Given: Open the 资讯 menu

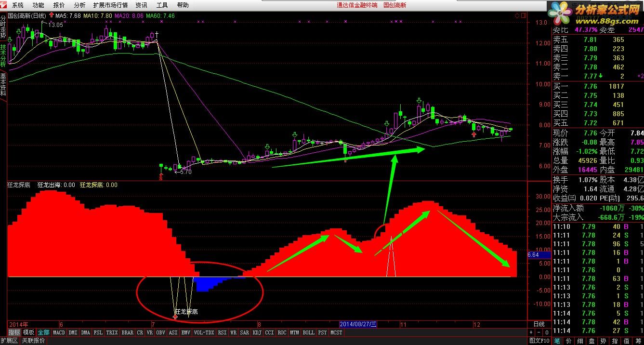Looking at the screenshot, I should click(142, 5).
